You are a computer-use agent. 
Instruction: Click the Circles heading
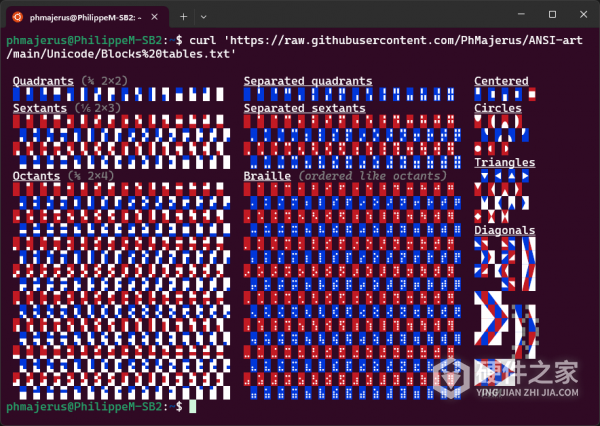498,108
